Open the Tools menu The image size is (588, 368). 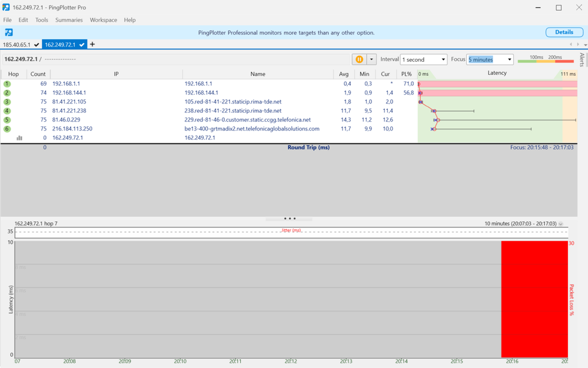pyautogui.click(x=41, y=20)
